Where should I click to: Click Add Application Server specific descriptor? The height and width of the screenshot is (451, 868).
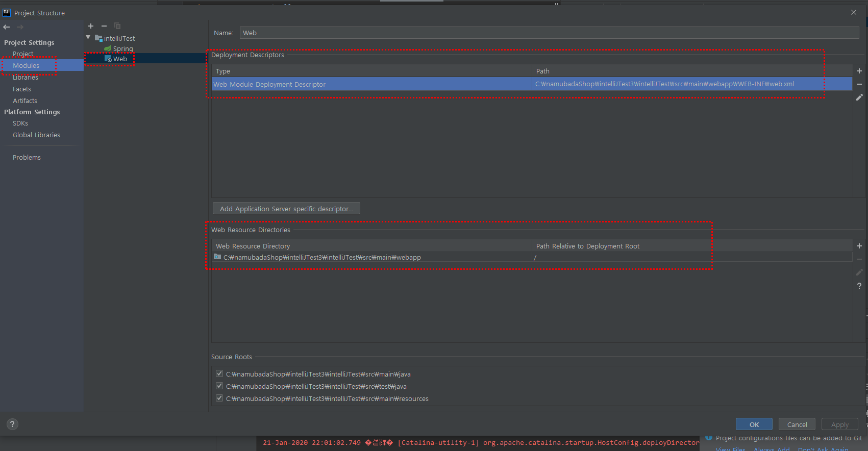click(x=286, y=209)
